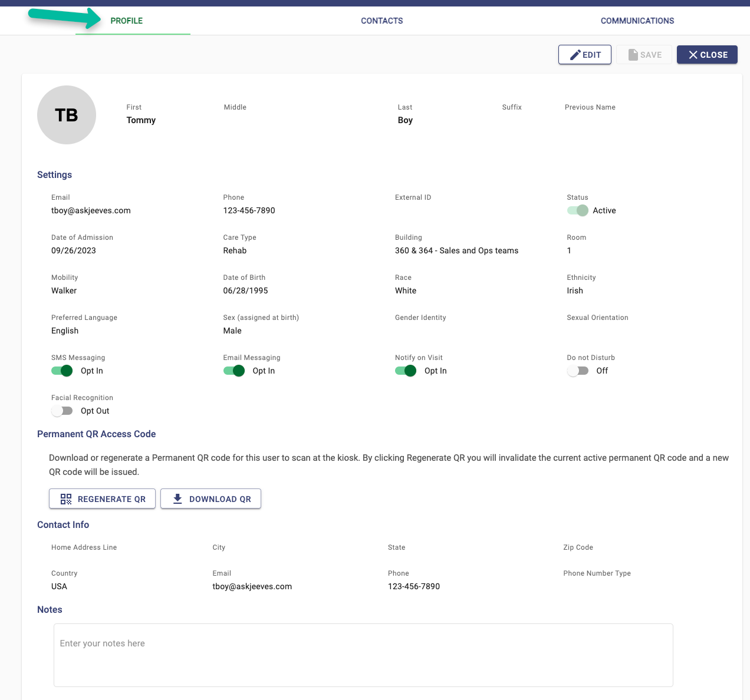This screenshot has width=750, height=700.
Task: Disable Notify on Visit
Action: 405,371
